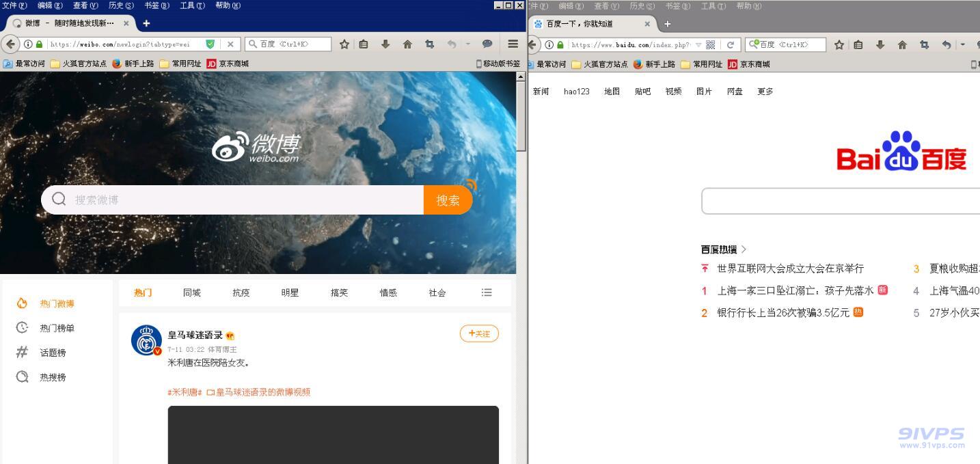980x464 pixels.
Task: Open the 热门榜单 clock icon
Action: point(22,328)
